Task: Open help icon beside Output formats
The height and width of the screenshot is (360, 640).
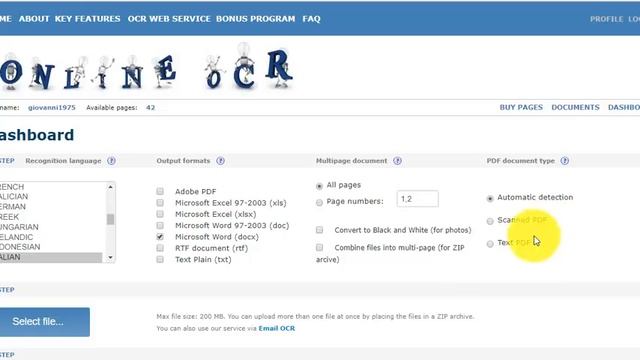Action: 220,161
